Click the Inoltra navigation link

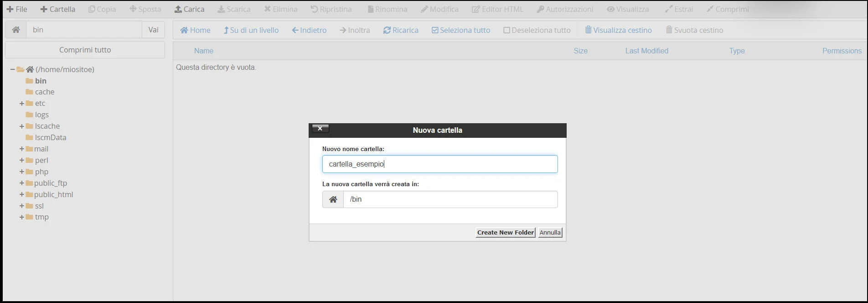coord(355,30)
